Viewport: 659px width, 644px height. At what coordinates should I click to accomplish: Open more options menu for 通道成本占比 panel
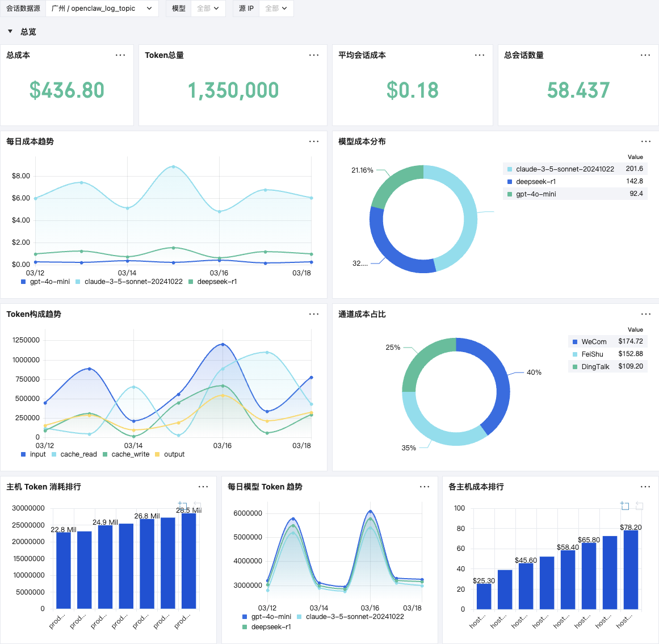pyautogui.click(x=645, y=314)
